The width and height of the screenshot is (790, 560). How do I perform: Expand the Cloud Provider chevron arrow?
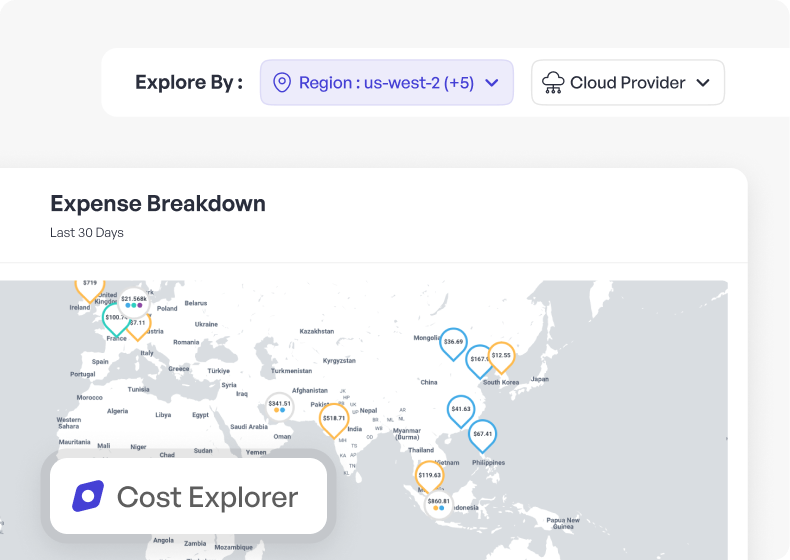point(703,83)
